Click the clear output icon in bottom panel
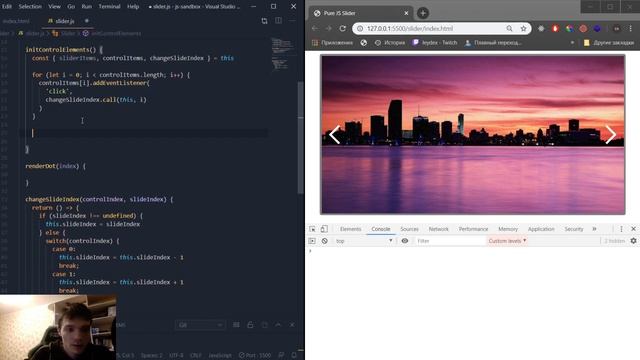Viewport: 640px width, 360px height. pos(264,325)
